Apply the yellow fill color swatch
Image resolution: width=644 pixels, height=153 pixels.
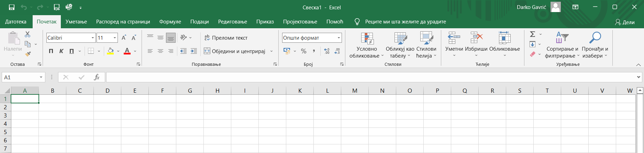coord(110,51)
